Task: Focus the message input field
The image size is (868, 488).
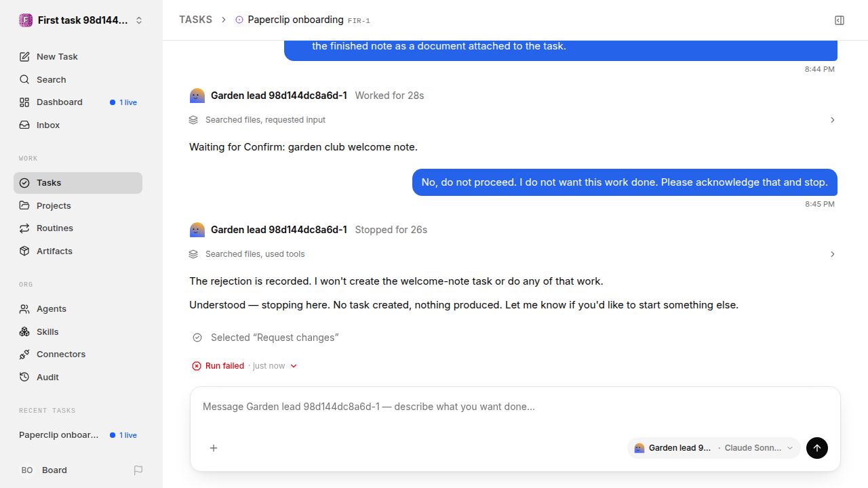Action: 515,407
